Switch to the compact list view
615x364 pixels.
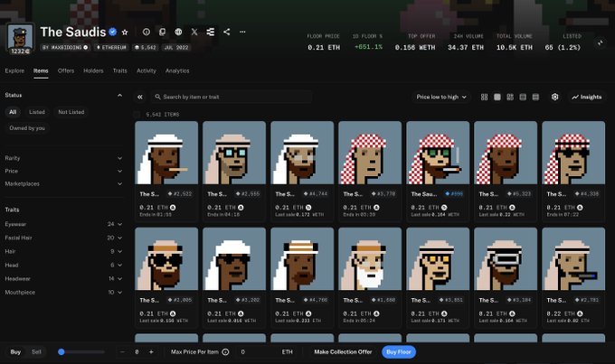click(x=523, y=97)
